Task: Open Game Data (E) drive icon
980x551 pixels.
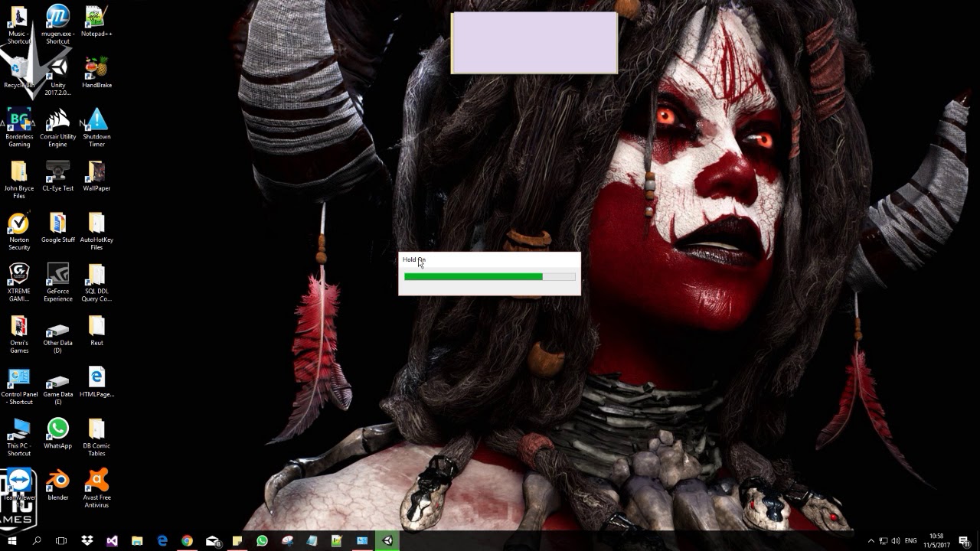Action: pos(57,386)
